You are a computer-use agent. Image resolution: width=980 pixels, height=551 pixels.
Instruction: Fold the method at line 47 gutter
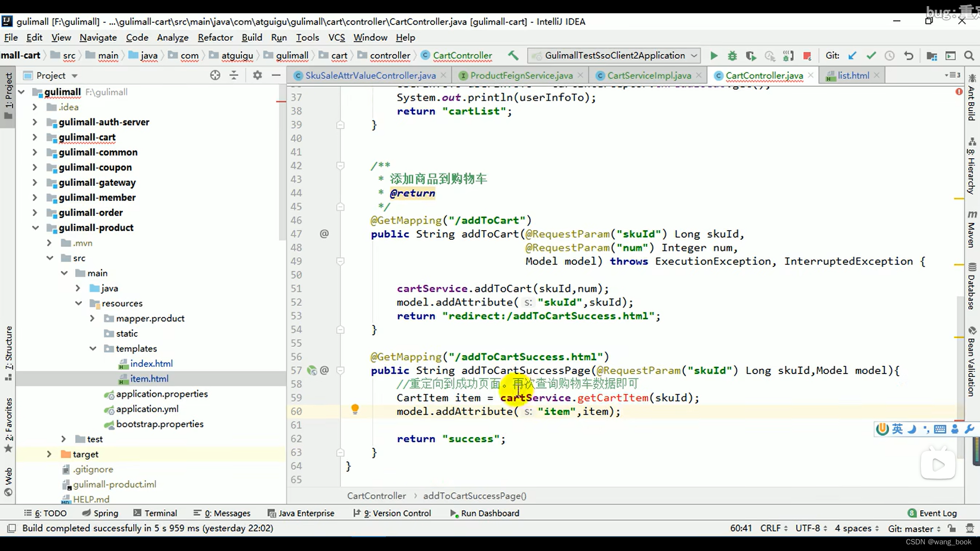[x=340, y=261]
